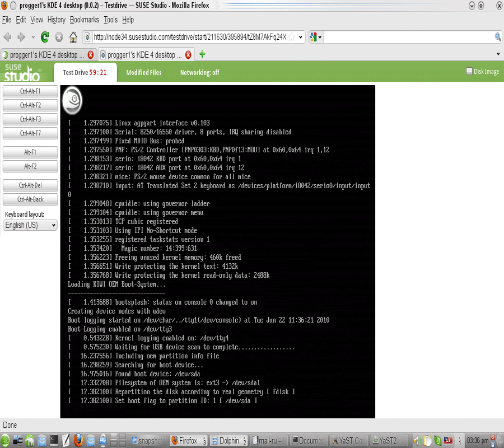Click the browser Back arrow
The height and width of the screenshot is (448, 504).
pos(7,38)
